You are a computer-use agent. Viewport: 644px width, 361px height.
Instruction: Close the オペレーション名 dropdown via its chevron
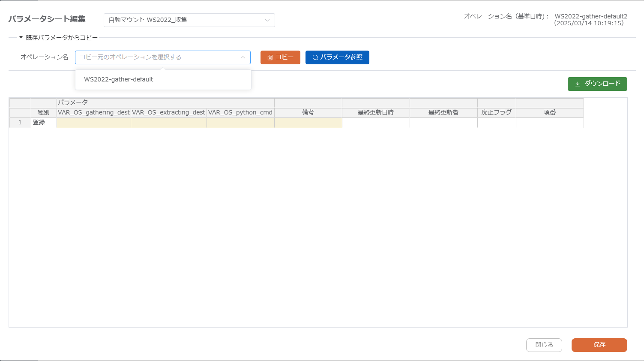tap(243, 57)
